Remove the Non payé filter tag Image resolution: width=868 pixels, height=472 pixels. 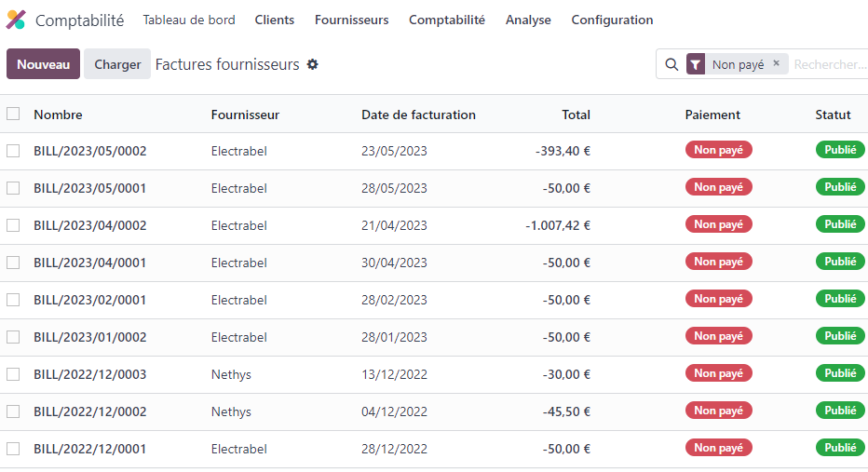coord(777,64)
